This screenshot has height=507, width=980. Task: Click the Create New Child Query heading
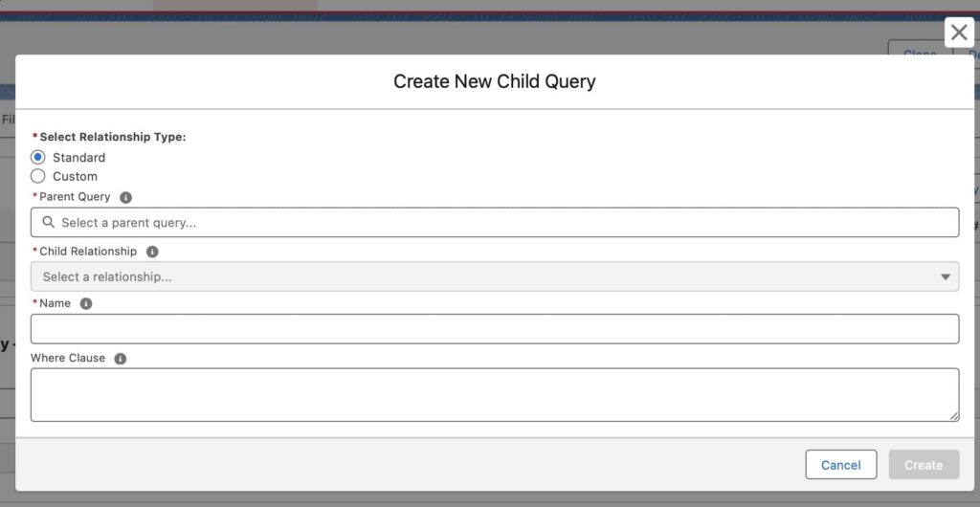(495, 82)
